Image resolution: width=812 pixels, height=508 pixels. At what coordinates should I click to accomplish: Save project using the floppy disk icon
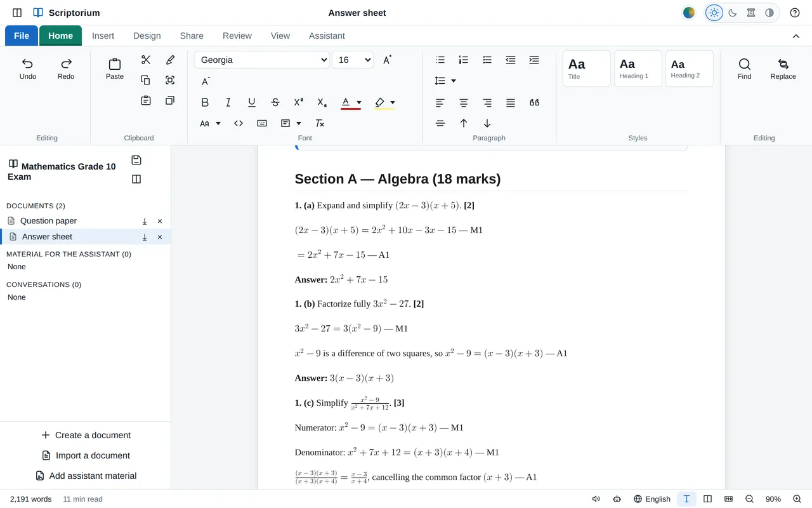(136, 160)
